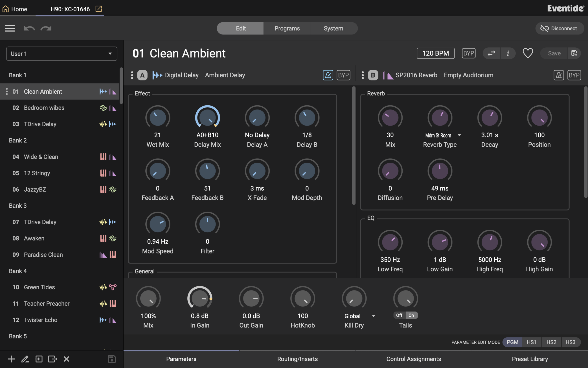Click the undo arrow icon
Image resolution: width=588 pixels, height=368 pixels.
click(x=29, y=28)
